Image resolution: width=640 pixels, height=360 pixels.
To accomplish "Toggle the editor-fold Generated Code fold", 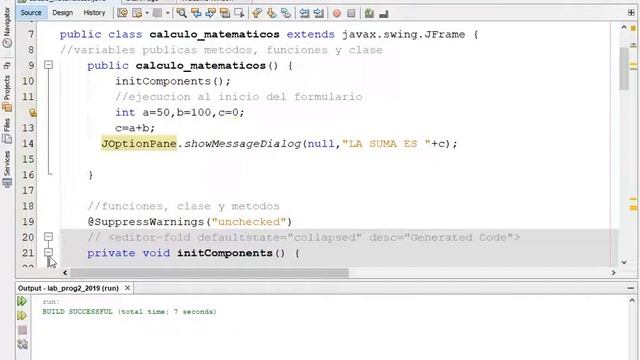I will (49, 237).
